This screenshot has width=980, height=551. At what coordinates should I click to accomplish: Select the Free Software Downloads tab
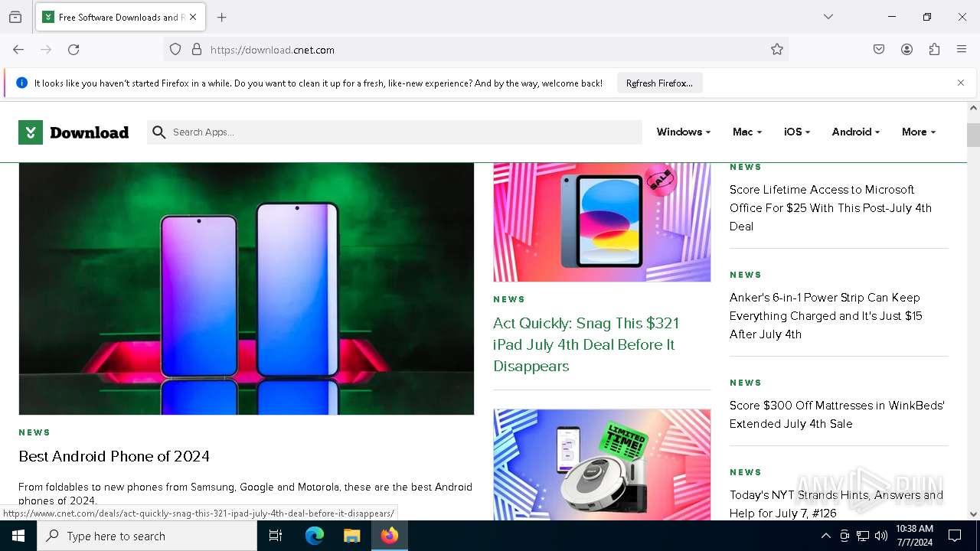click(x=121, y=17)
